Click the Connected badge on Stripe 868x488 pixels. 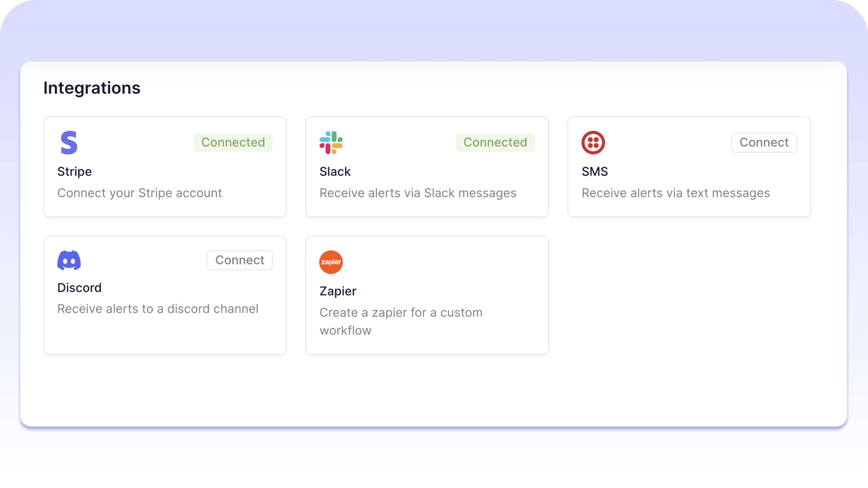click(233, 142)
